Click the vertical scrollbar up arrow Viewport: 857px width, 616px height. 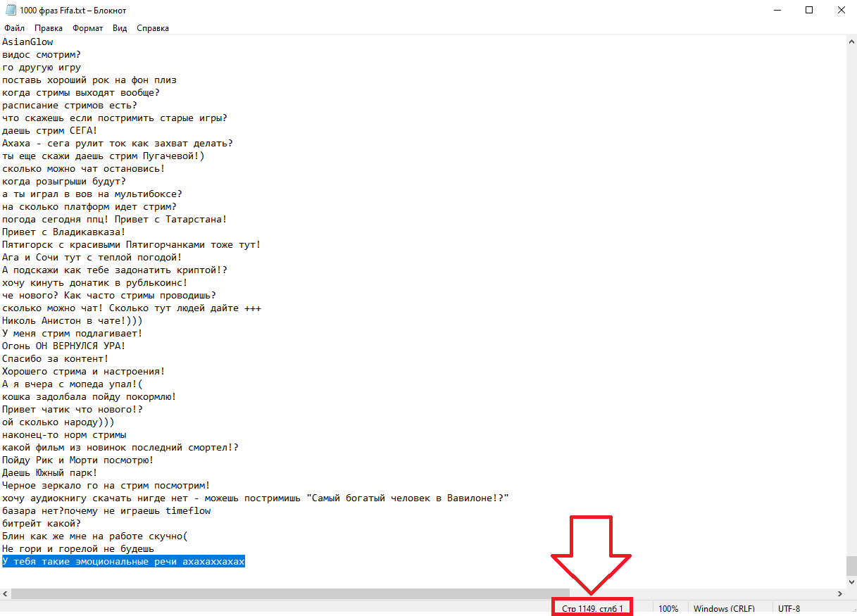pyautogui.click(x=851, y=41)
